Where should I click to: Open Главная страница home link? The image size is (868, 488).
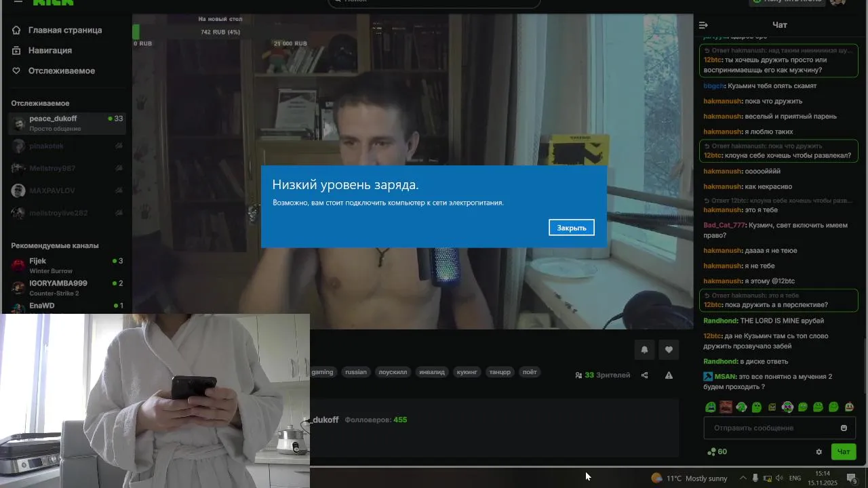point(65,30)
